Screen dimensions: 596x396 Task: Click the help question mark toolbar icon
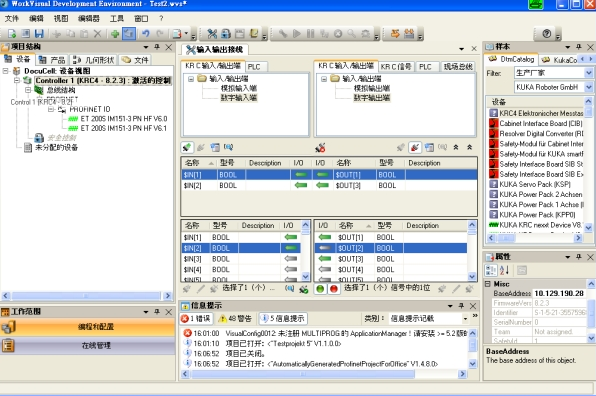(x=547, y=34)
